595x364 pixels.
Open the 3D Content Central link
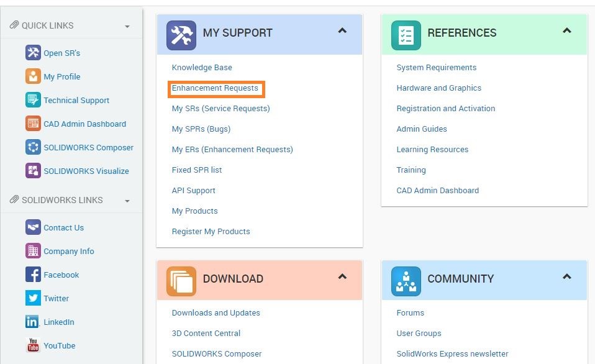pos(206,334)
